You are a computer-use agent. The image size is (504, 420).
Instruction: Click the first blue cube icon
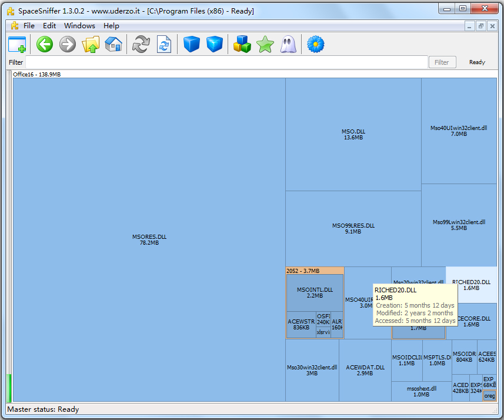[192, 44]
